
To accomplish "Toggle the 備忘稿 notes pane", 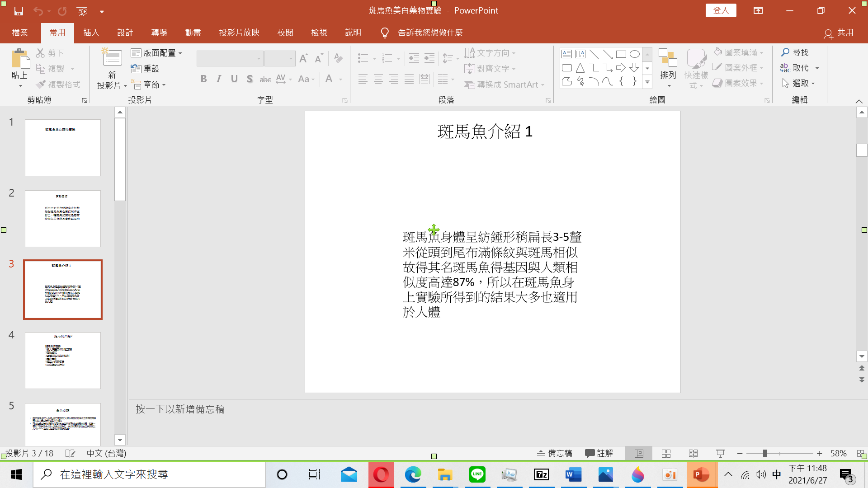I will coord(555,453).
